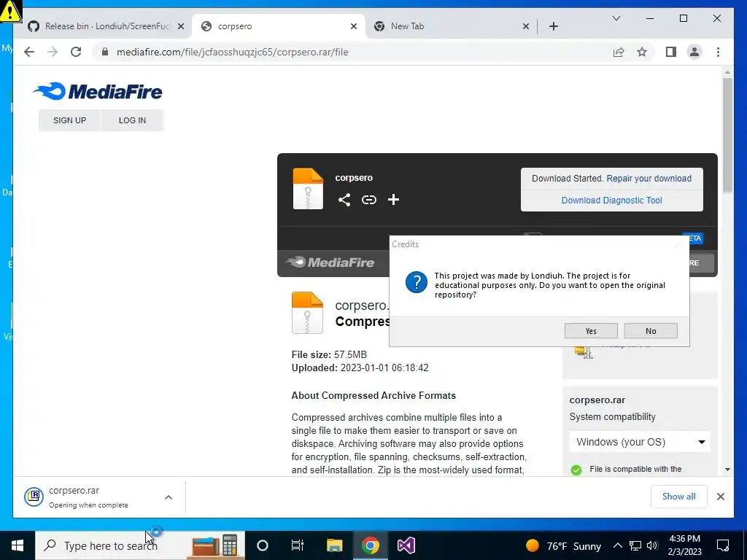Click the address bar URL

233,52
